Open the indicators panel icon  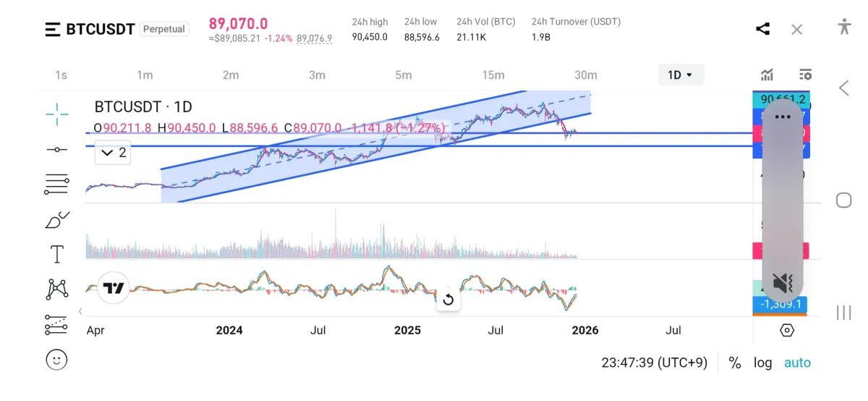(x=767, y=75)
